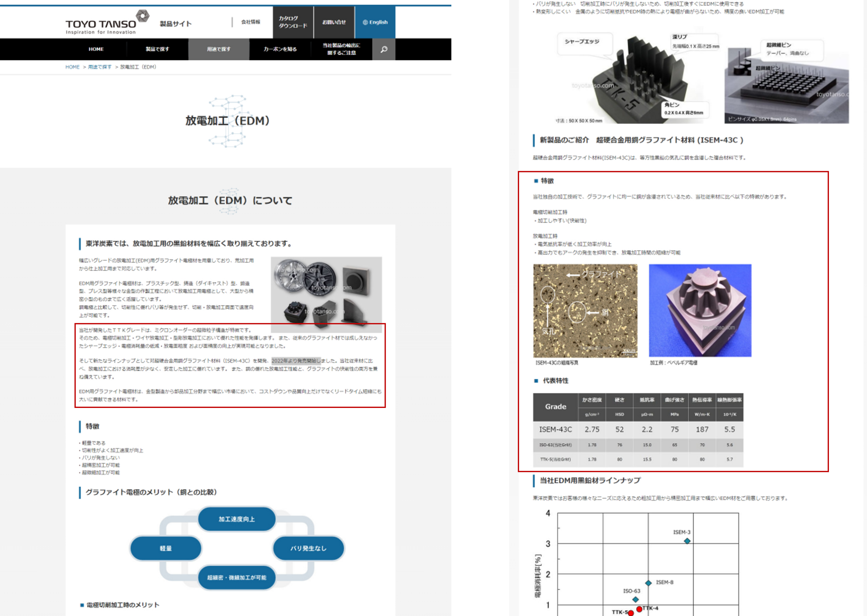This screenshot has height=616, width=867.
Task: Open カタログダウンロード in the header
Action: click(293, 22)
